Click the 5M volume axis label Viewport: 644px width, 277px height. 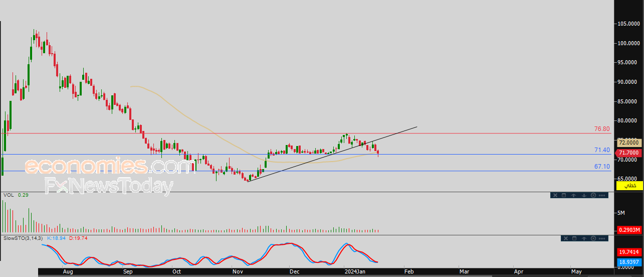[621, 213]
